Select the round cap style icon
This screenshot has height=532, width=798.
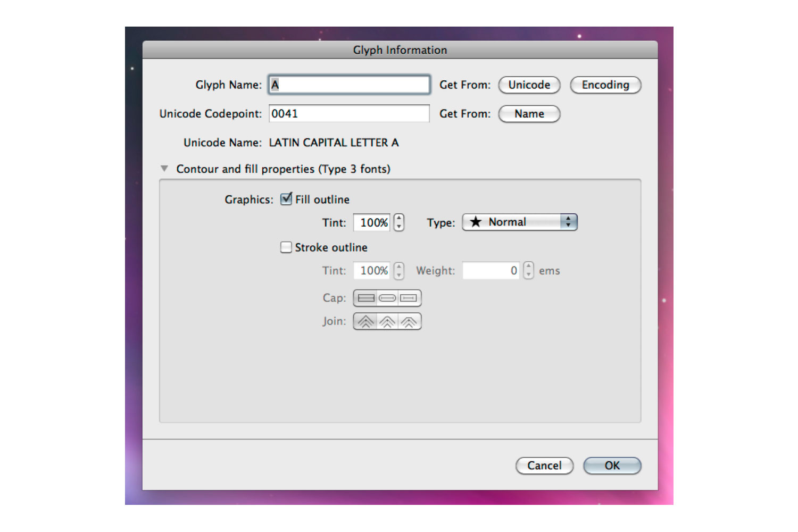(387, 298)
